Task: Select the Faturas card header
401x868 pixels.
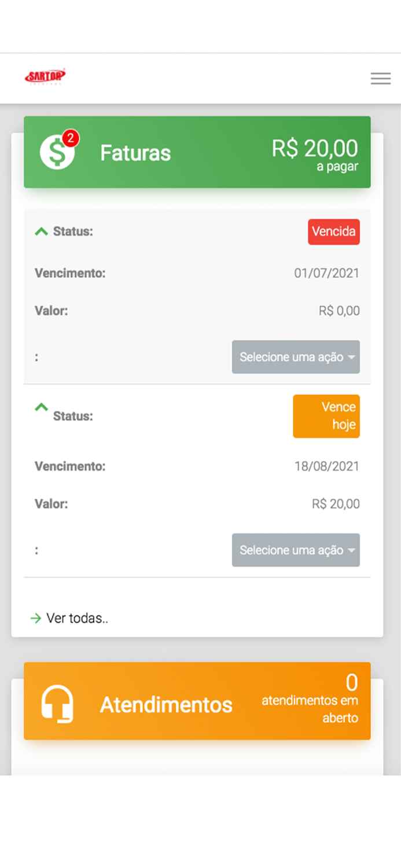Action: coord(136,152)
